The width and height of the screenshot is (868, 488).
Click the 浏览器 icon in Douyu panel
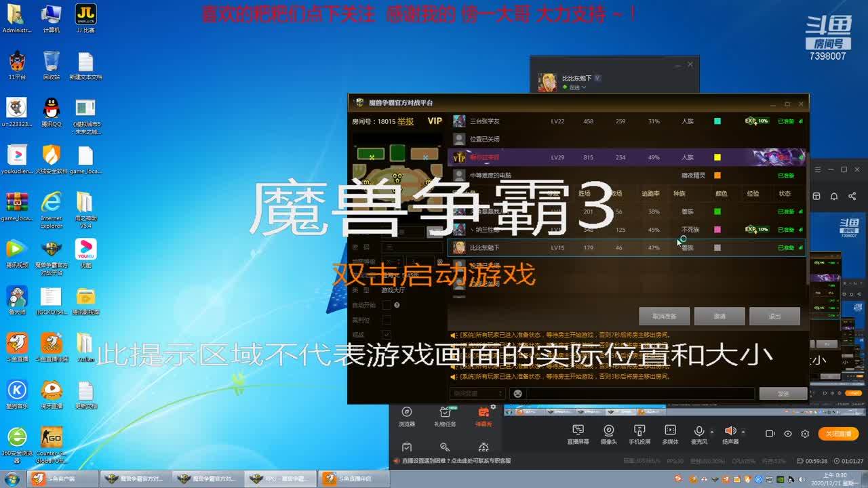coord(406,416)
